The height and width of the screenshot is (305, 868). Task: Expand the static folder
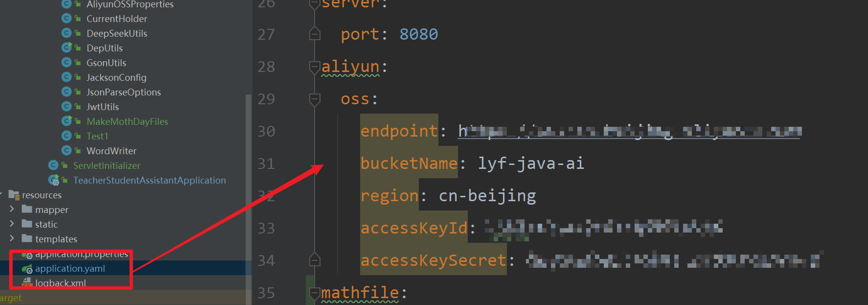point(12,224)
